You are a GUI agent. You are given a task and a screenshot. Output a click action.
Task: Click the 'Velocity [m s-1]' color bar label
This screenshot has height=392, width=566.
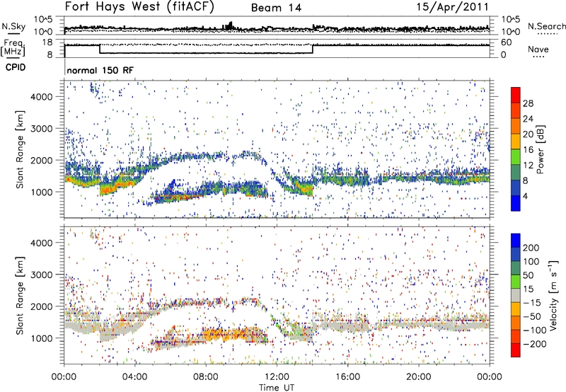pyautogui.click(x=553, y=295)
